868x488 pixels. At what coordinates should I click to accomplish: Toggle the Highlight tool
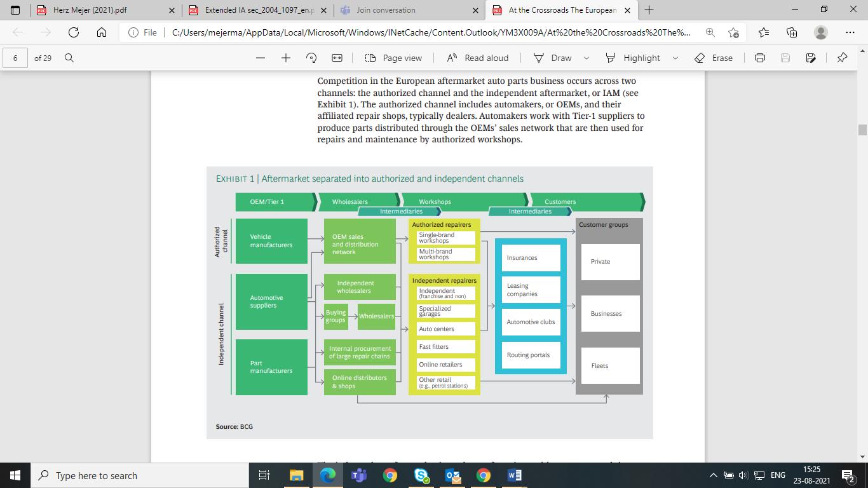633,58
